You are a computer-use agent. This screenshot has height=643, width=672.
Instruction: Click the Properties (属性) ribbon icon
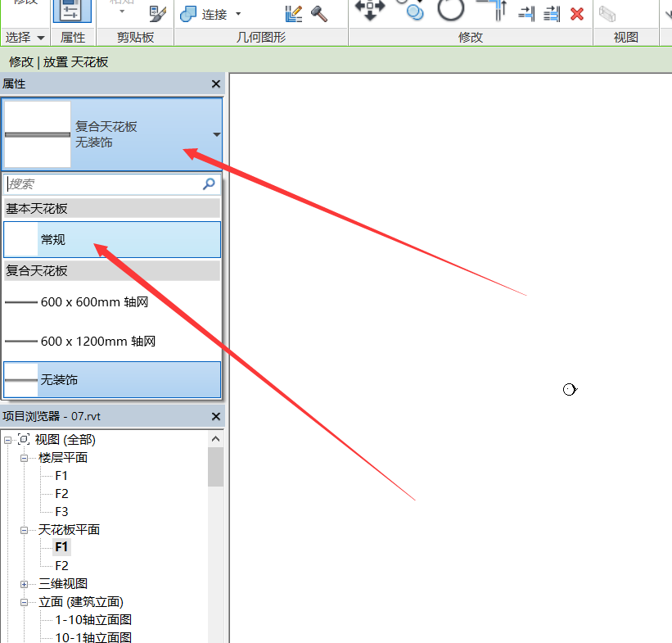point(72,12)
